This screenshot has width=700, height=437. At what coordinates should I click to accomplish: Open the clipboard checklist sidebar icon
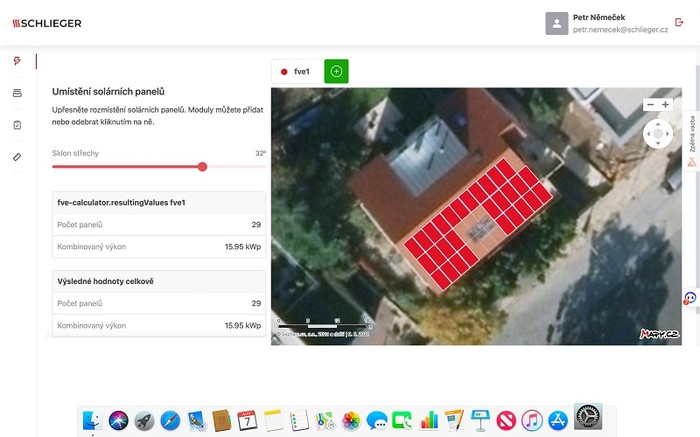17,125
